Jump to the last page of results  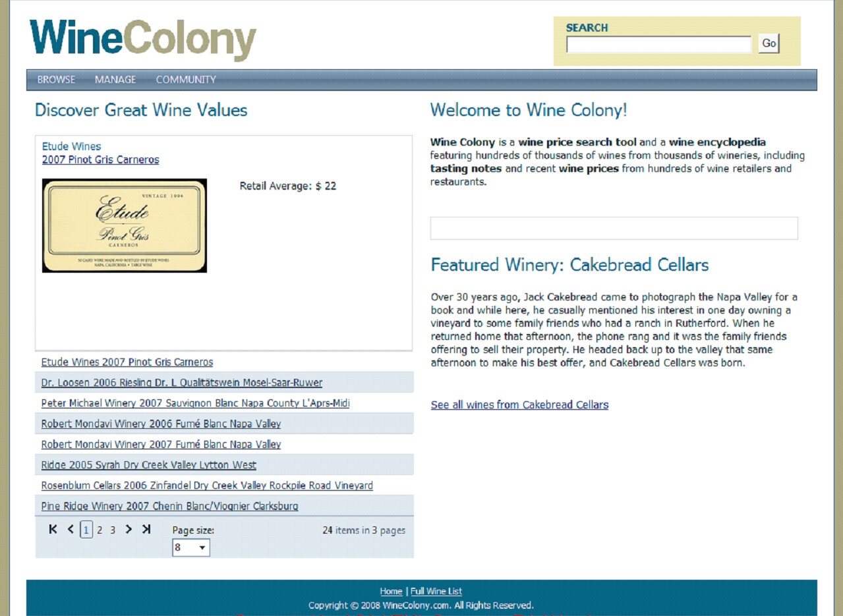tap(146, 529)
